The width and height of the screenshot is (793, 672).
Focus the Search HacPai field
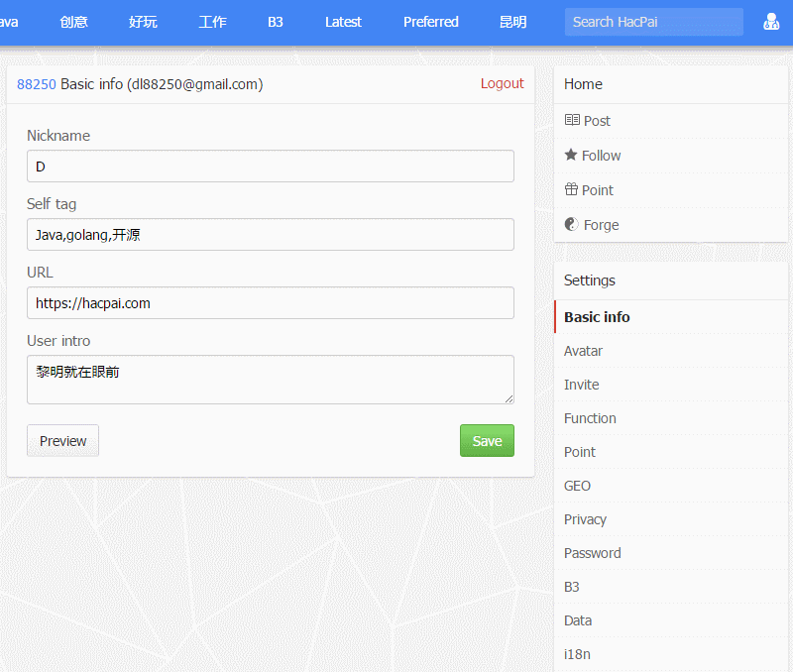click(x=654, y=22)
